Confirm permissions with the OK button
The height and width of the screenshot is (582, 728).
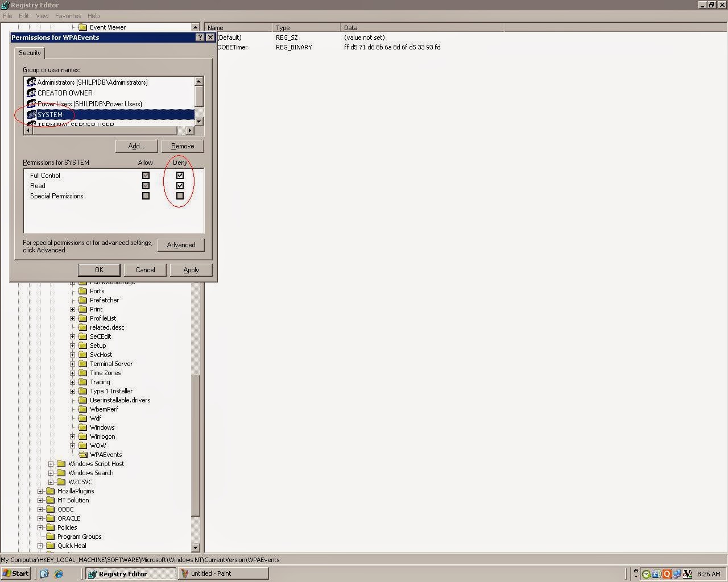click(99, 270)
